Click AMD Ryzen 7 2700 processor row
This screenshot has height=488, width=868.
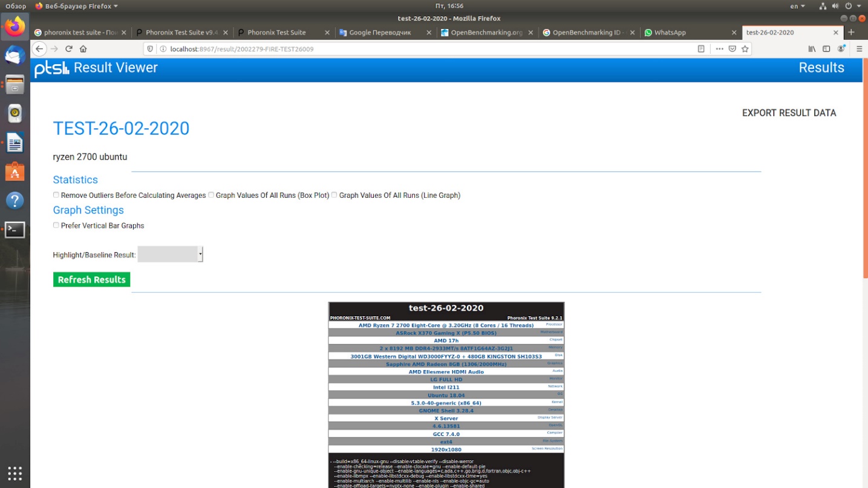[x=446, y=325]
